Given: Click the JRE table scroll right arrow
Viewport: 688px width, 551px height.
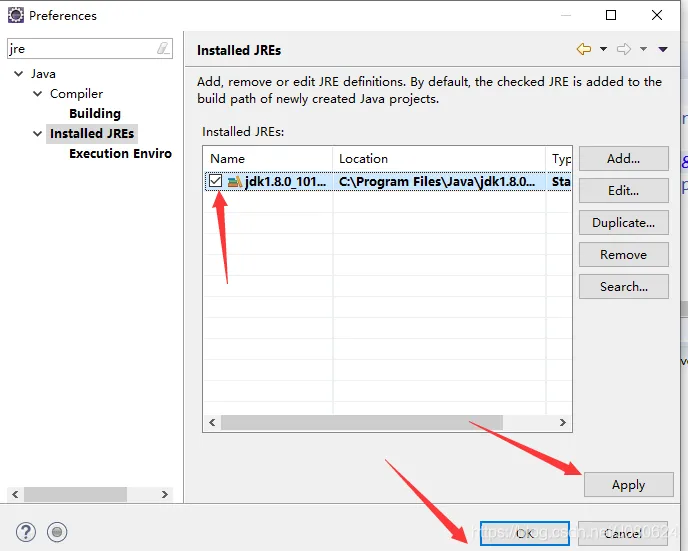Looking at the screenshot, I should click(x=563, y=422).
